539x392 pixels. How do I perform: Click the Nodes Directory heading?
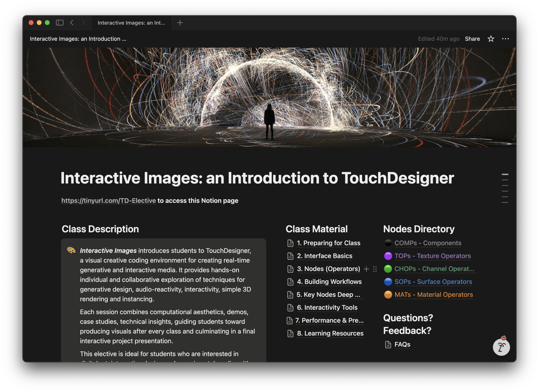419,229
